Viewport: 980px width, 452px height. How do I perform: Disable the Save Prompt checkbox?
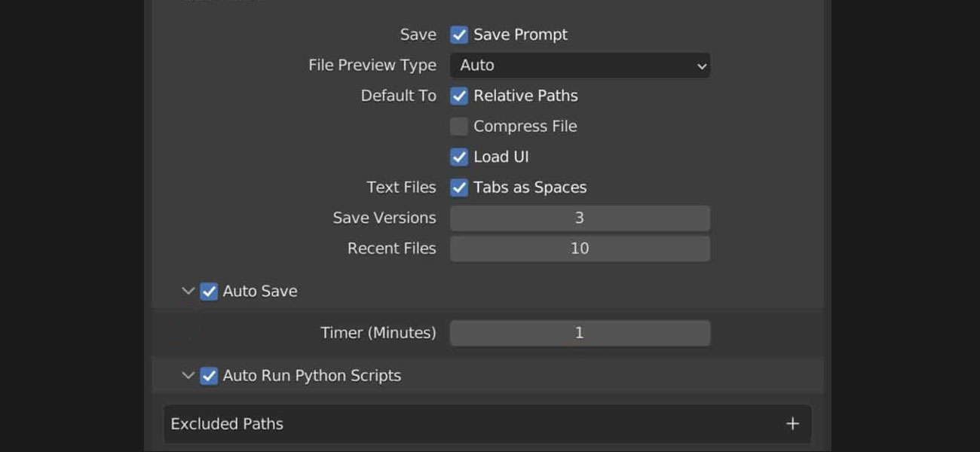tap(459, 35)
